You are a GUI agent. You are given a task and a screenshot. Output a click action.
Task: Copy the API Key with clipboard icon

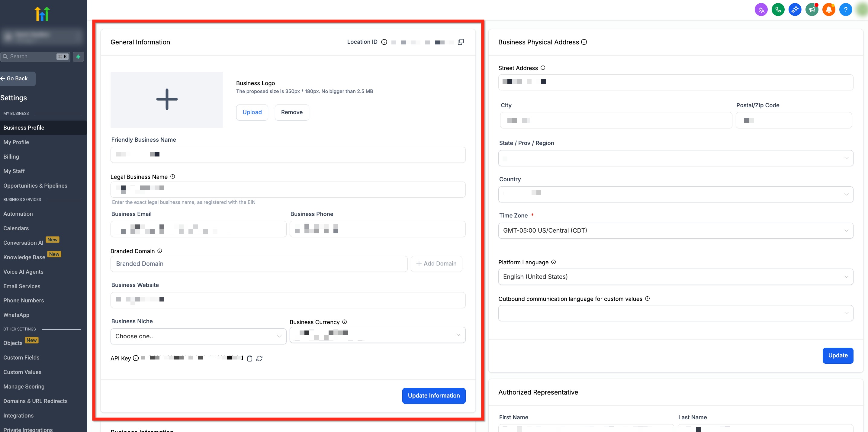point(249,358)
